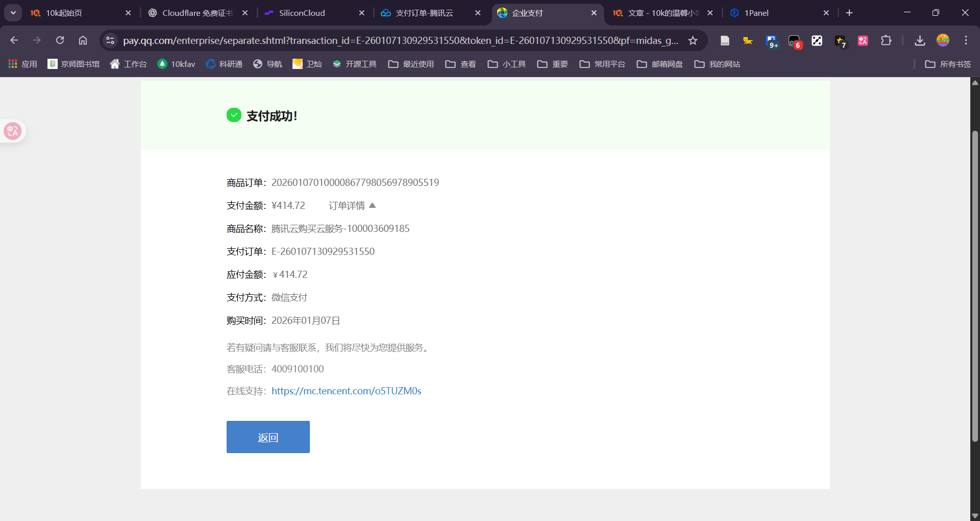The height and width of the screenshot is (521, 980).
Task: Bookmark this page with star icon
Action: click(693, 40)
